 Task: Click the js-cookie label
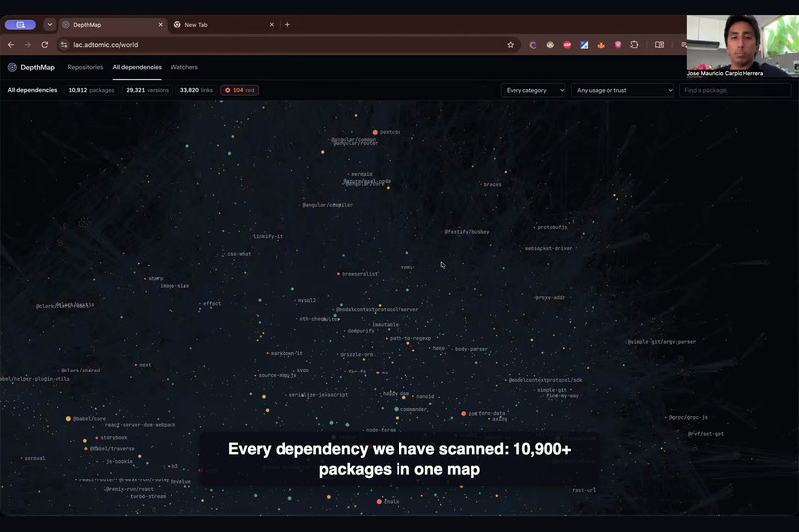point(119,462)
